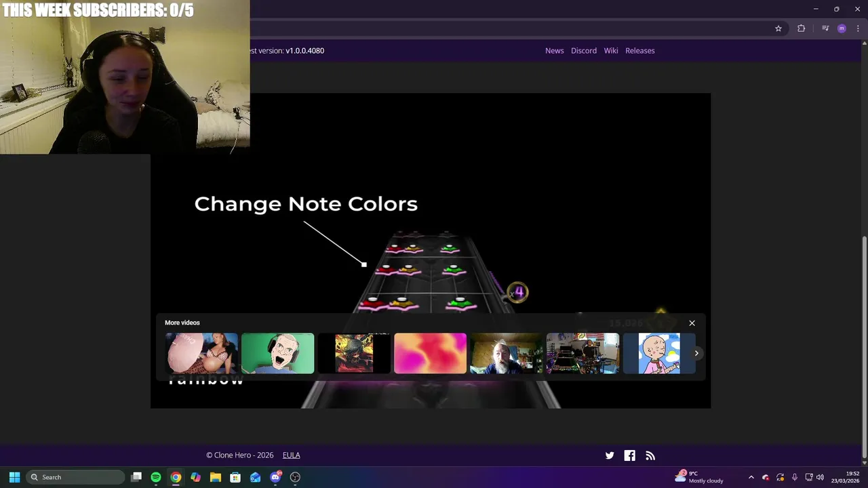Open Copilot from the taskbar
Screen dimensions: 868x488
point(195,477)
